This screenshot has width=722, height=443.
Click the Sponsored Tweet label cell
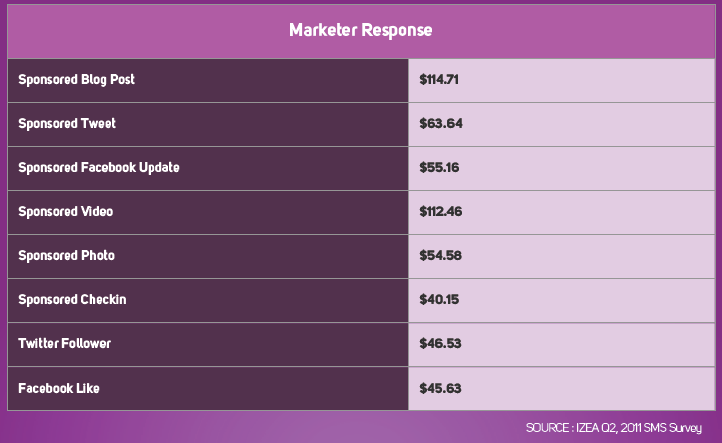tap(67, 124)
